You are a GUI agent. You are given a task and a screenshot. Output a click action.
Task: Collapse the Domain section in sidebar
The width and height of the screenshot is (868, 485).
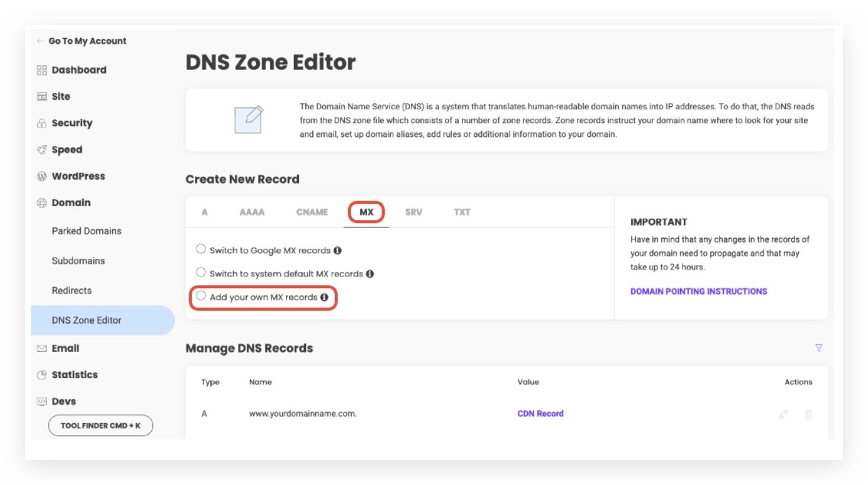71,203
